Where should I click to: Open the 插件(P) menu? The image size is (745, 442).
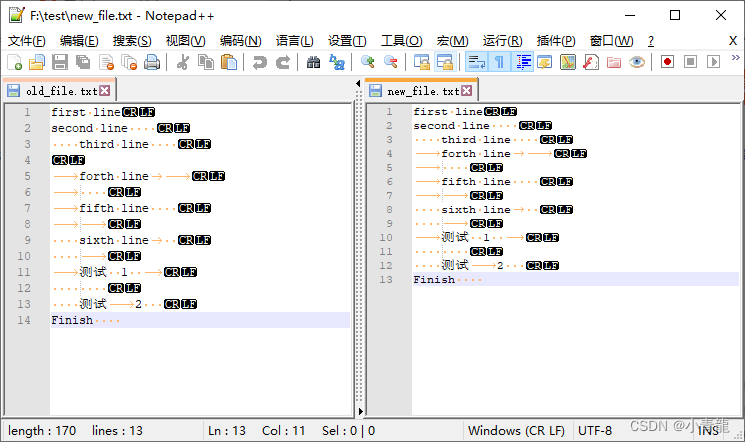[556, 41]
